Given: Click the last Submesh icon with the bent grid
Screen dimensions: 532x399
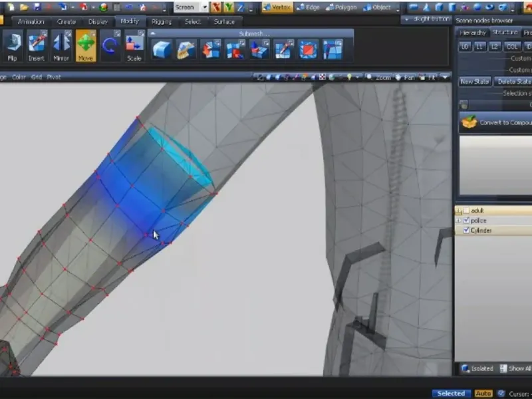Looking at the screenshot, I should 332,49.
